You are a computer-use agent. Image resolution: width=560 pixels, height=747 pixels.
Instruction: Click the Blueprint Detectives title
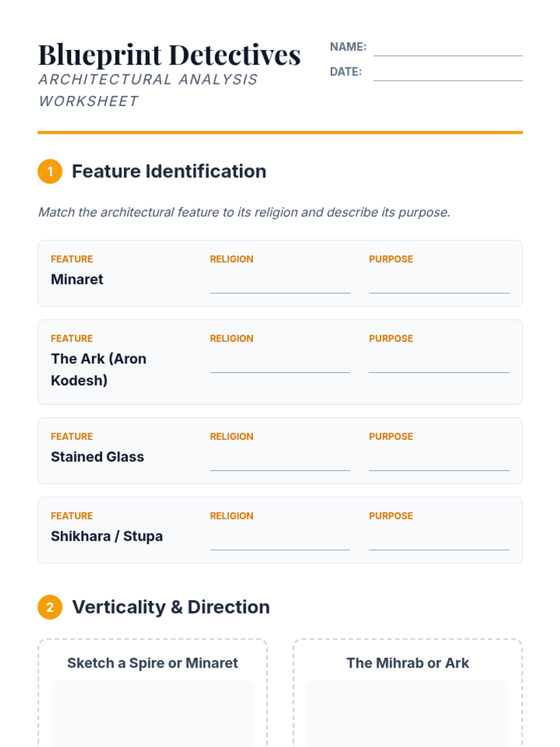(x=169, y=55)
